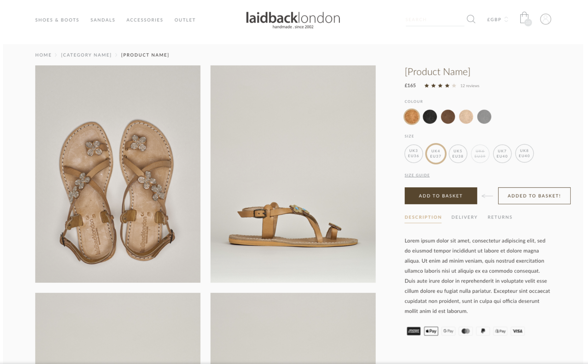Switch to the Returns tab
This screenshot has height=364, width=588.
click(500, 217)
